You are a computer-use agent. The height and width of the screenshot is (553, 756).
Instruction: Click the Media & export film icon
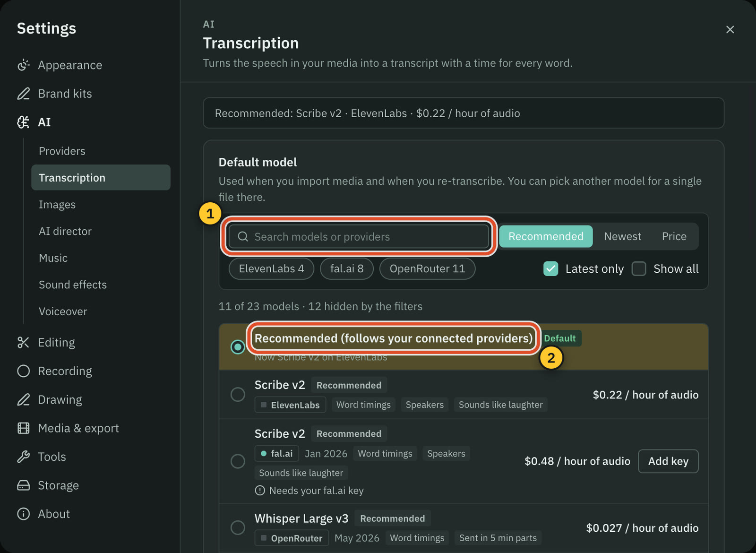[x=23, y=428]
